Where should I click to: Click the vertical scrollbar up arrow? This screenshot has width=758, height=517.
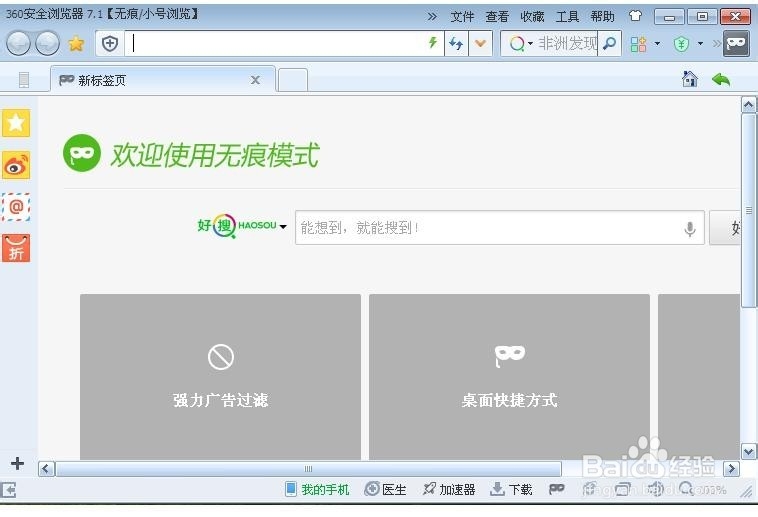(x=748, y=104)
